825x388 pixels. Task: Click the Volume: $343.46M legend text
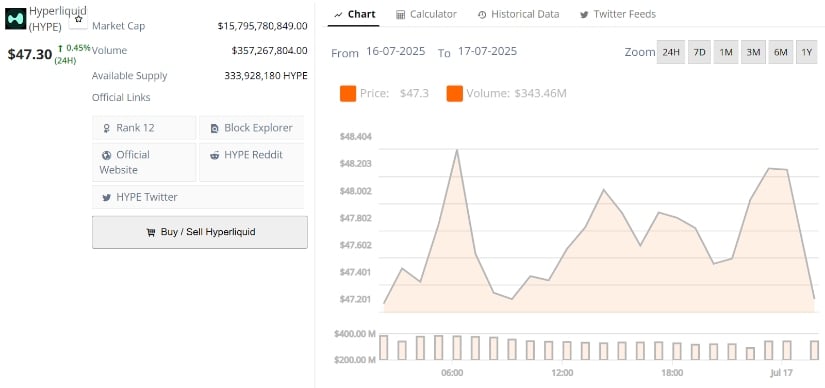pos(516,94)
